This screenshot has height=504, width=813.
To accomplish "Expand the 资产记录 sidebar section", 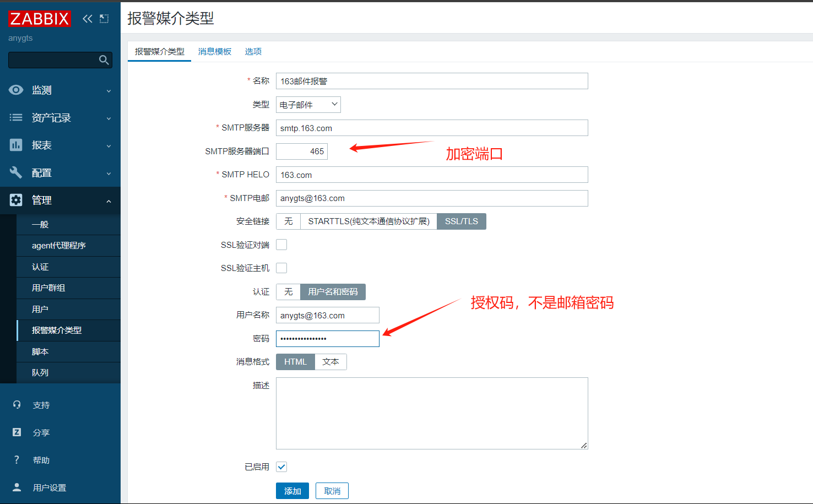I will click(60, 117).
